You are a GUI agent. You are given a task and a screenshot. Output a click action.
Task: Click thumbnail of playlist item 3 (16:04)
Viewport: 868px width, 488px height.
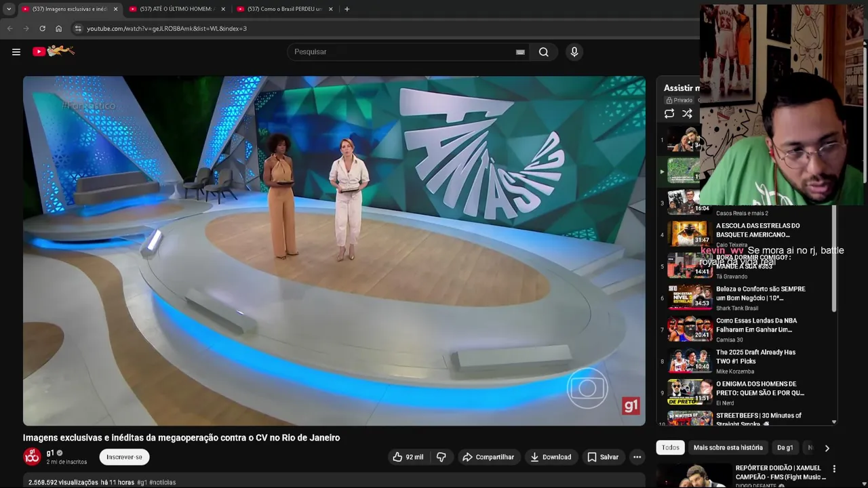click(690, 202)
